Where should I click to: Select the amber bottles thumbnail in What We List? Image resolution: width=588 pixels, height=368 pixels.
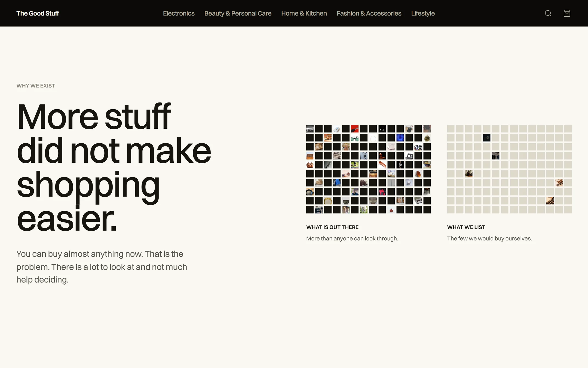pos(469,174)
